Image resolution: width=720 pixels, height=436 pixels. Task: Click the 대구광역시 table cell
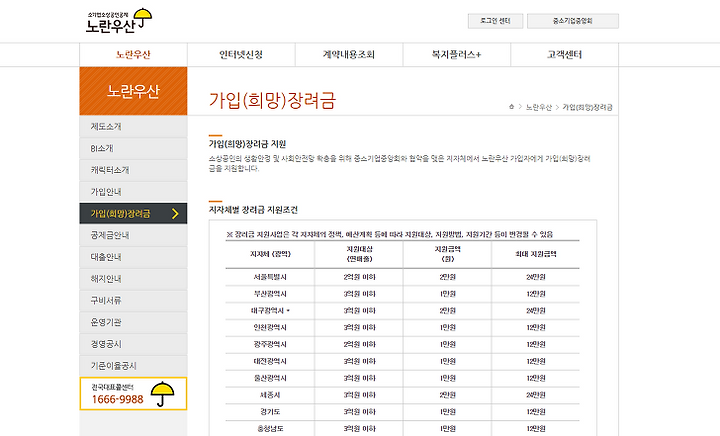(269, 311)
